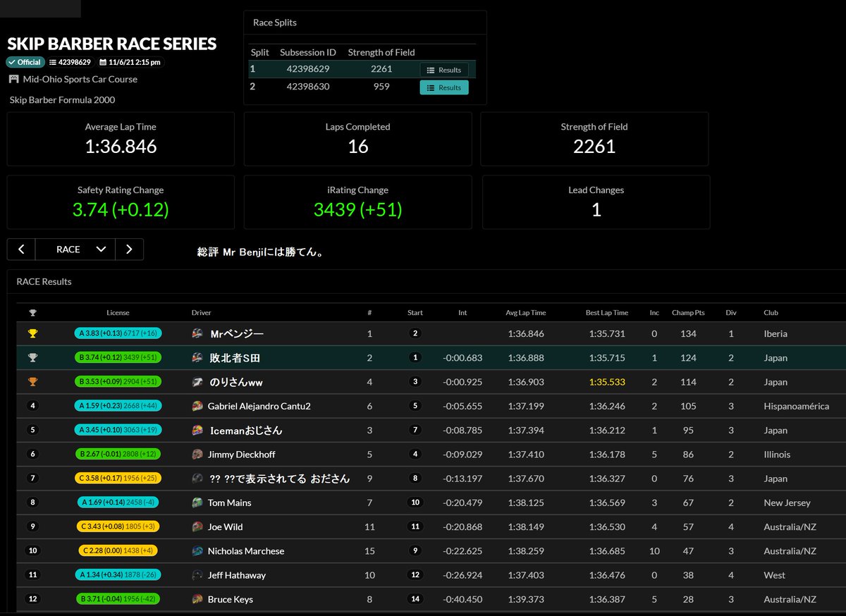Screen dimensions: 846x616
Task: Click the track icon beside Mid-Ohio Sports Car Course
Action: pyautogui.click(x=14, y=79)
